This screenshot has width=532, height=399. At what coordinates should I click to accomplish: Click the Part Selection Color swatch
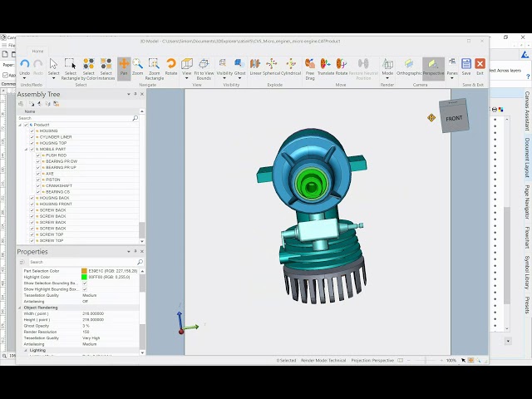[x=84, y=271]
